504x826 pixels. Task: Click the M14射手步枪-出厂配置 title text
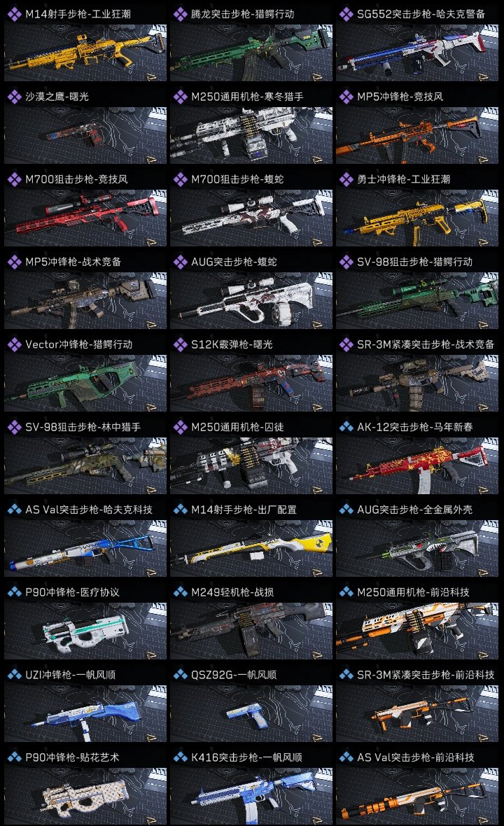(x=244, y=510)
